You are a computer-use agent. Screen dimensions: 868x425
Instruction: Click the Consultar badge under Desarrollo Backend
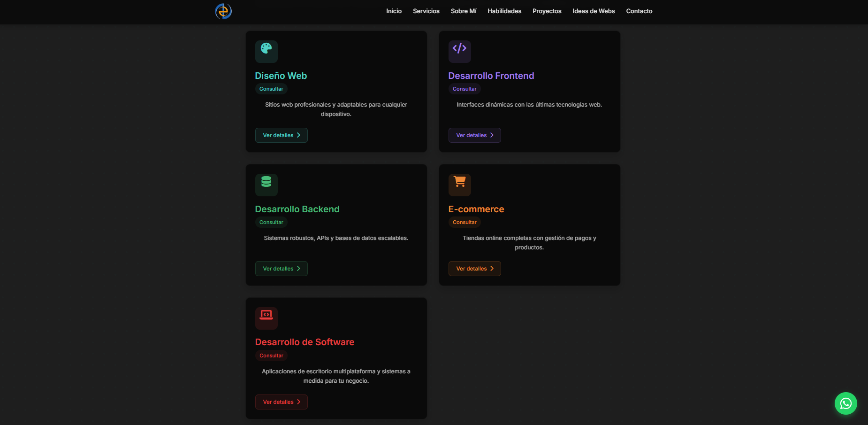271,222
